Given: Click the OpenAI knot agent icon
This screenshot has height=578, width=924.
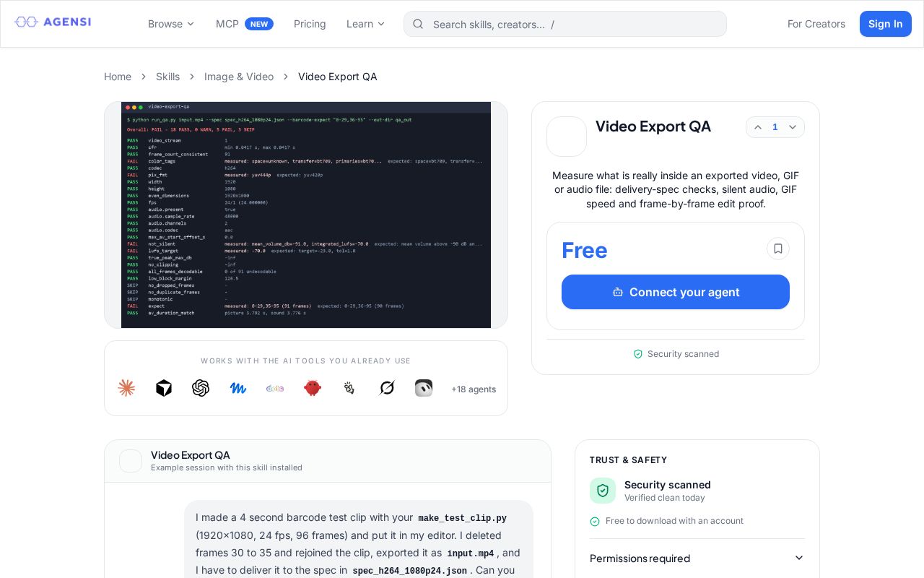Looking at the screenshot, I should coord(201,388).
